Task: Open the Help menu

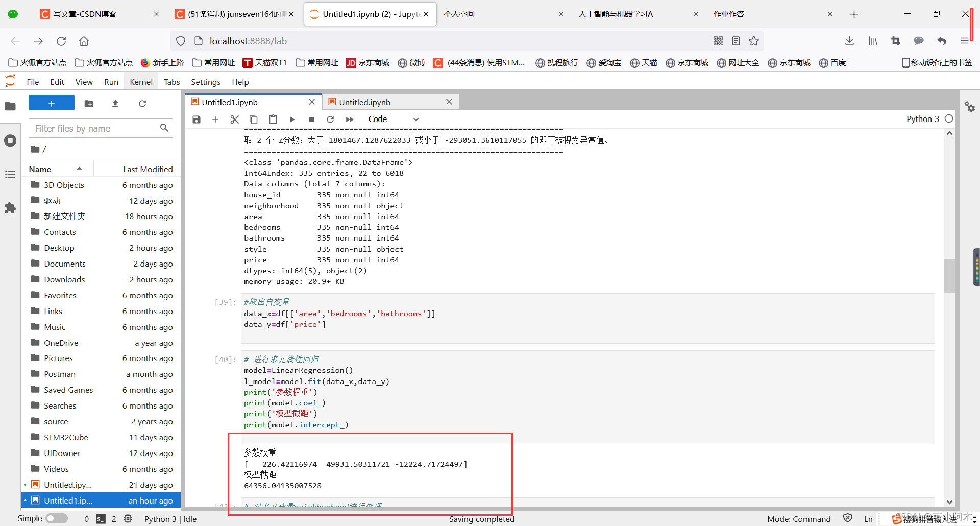Action: pyautogui.click(x=240, y=82)
